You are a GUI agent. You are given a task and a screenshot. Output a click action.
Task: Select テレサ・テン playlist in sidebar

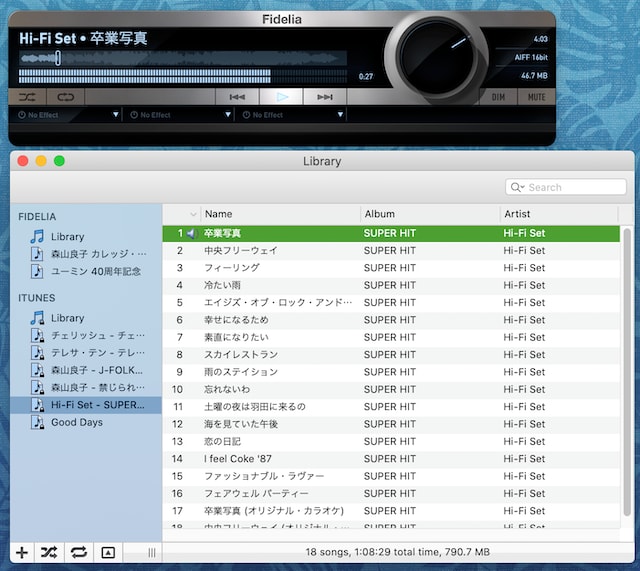86,353
